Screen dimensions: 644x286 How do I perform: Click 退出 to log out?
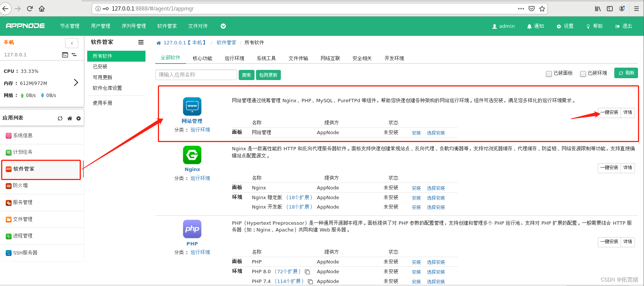[x=624, y=26]
